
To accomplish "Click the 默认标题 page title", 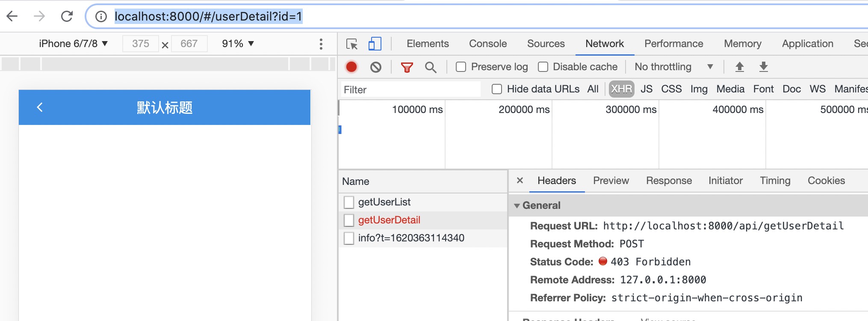I will [x=165, y=107].
